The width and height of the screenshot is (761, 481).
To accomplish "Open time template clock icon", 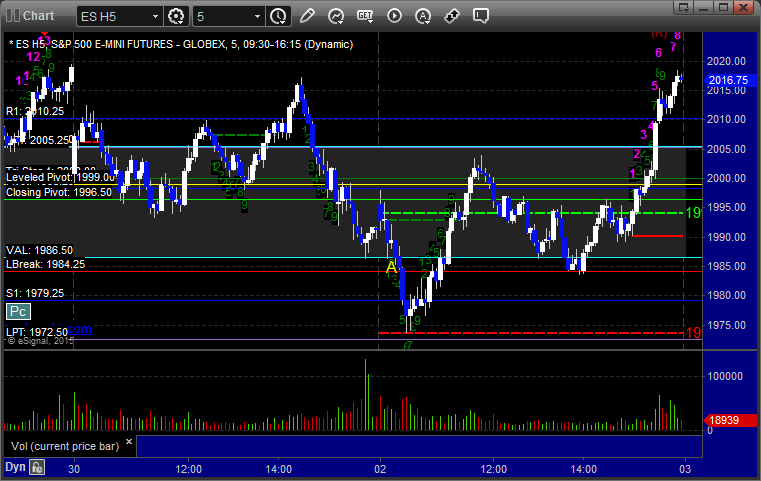I will (x=278, y=16).
